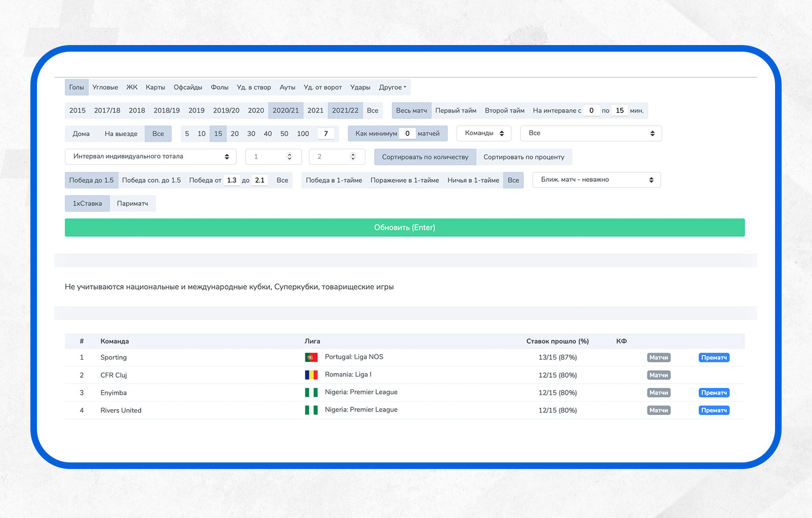Switch to the Угловые stat tab
Image resolution: width=812 pixels, height=518 pixels.
click(105, 87)
